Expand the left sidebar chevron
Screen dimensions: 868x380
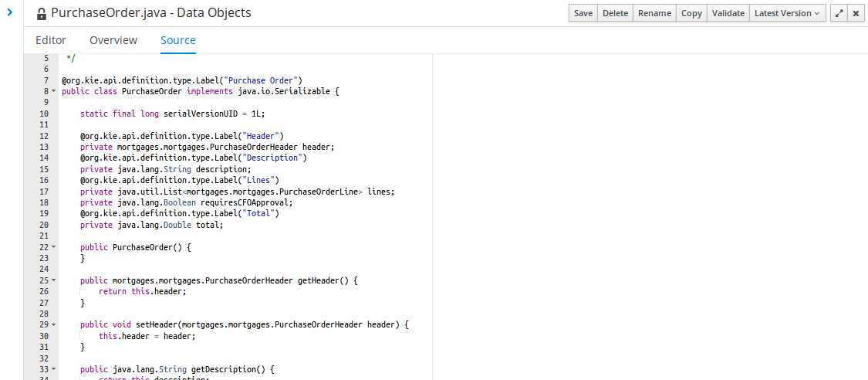pyautogui.click(x=10, y=12)
